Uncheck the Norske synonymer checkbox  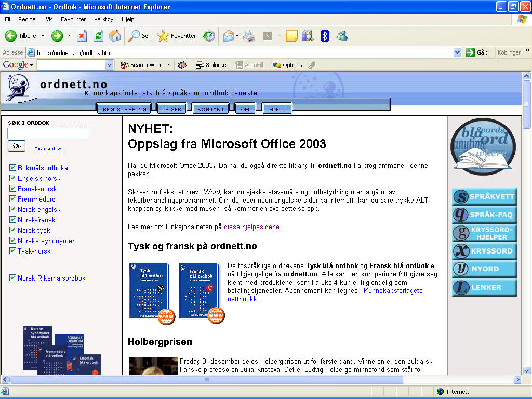pos(12,241)
